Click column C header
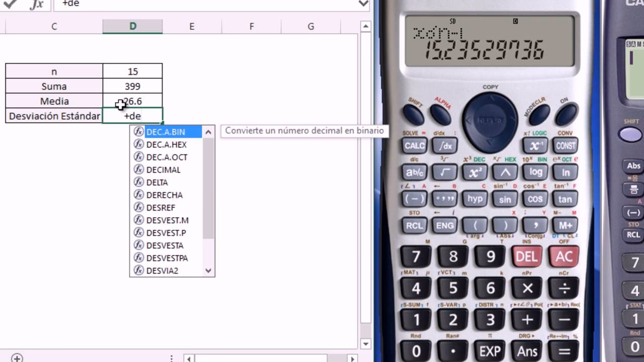This screenshot has height=362, width=644. tap(54, 27)
